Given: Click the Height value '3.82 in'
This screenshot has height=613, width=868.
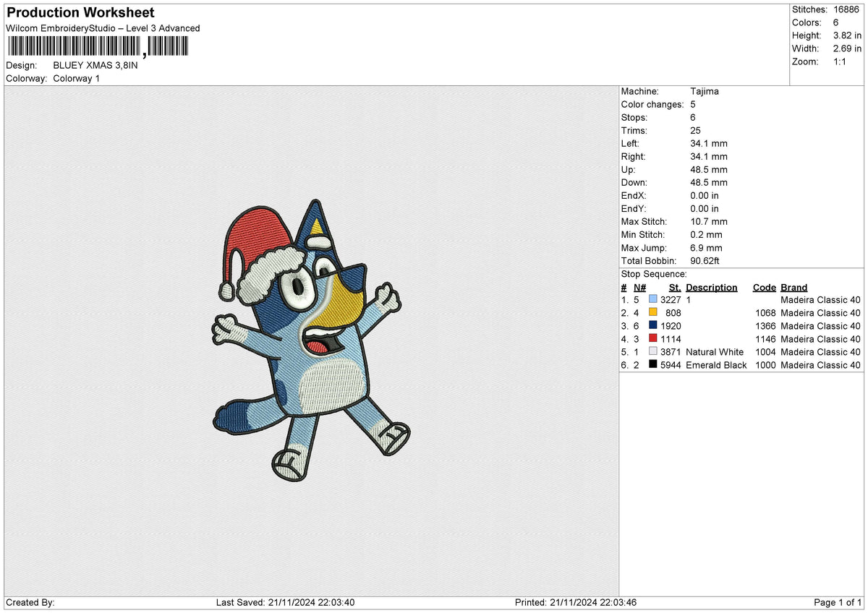Looking at the screenshot, I should [x=847, y=35].
